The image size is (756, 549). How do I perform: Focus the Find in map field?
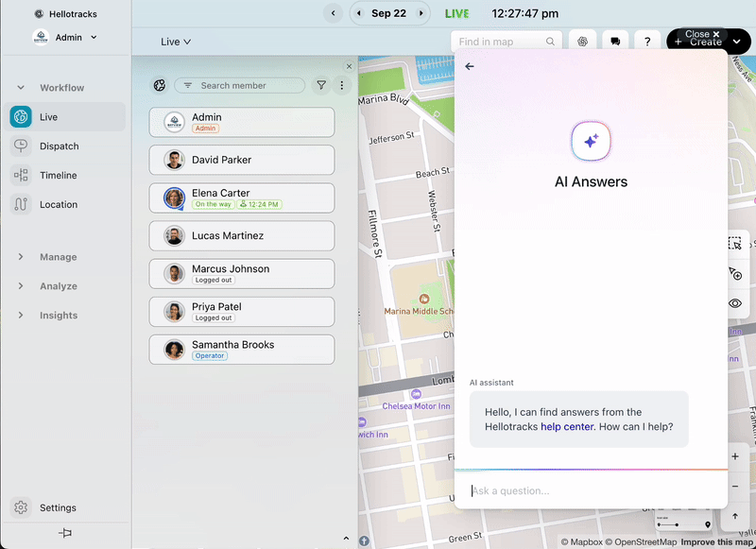coord(507,42)
